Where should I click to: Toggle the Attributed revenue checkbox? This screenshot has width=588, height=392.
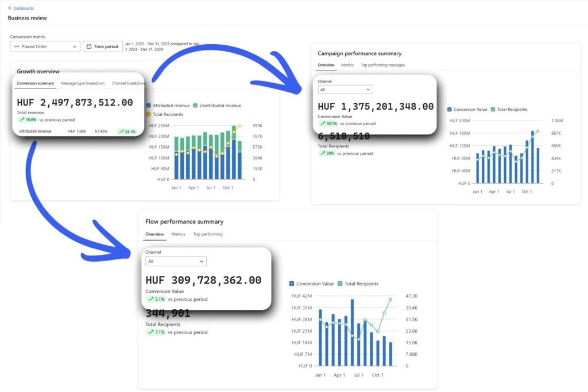click(x=149, y=106)
